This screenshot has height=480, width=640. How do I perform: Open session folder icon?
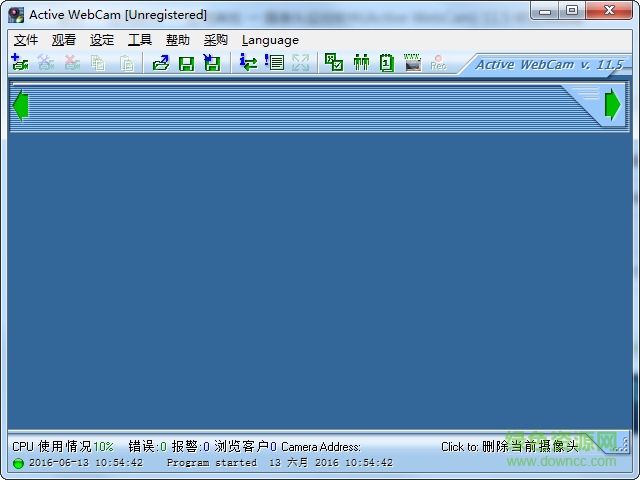coord(161,63)
